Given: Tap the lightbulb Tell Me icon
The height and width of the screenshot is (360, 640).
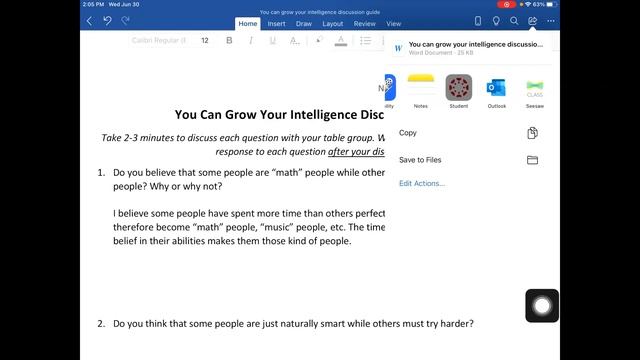Looking at the screenshot, I should click(x=496, y=21).
